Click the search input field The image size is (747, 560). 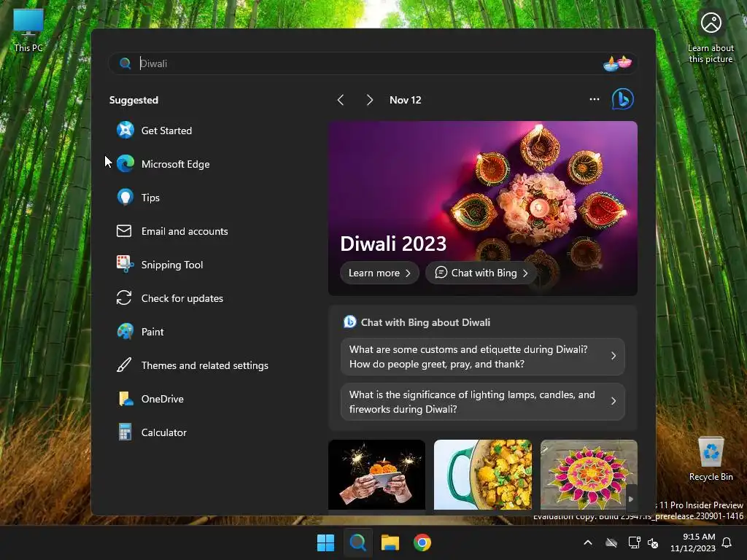(373, 63)
